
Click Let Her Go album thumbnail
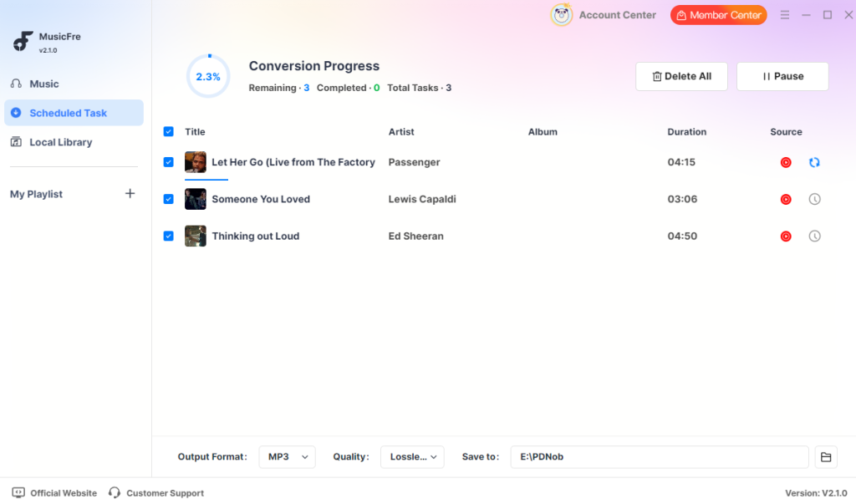click(196, 162)
